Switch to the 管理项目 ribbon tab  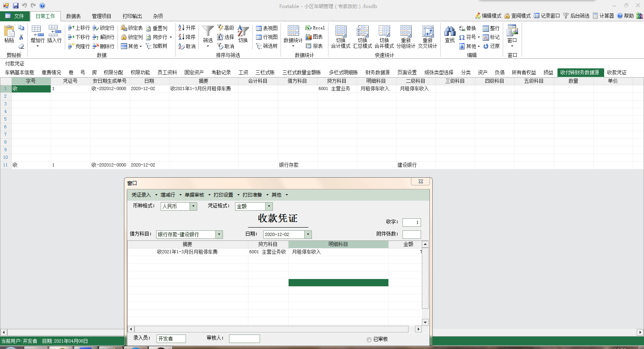101,16
